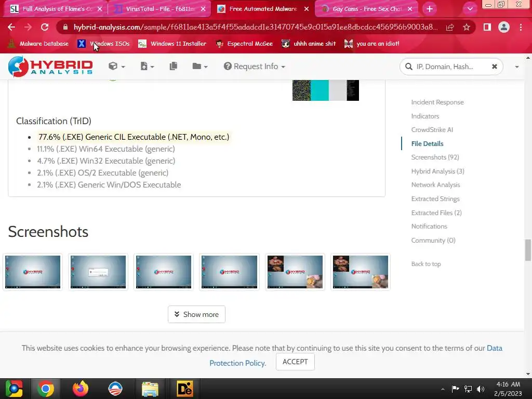Expand the dropdown caret beside the search box
The height and width of the screenshot is (399, 532).
coord(517,67)
